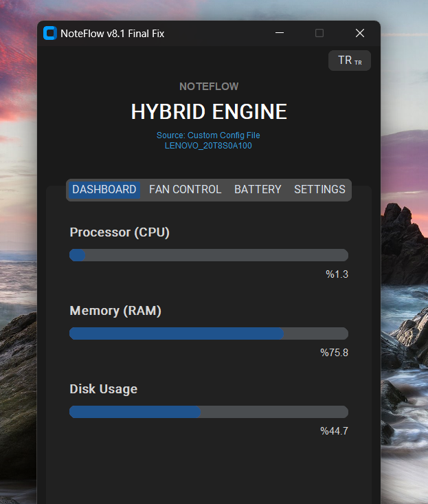Go to the SETTINGS tab
The height and width of the screenshot is (504, 428).
(x=319, y=189)
